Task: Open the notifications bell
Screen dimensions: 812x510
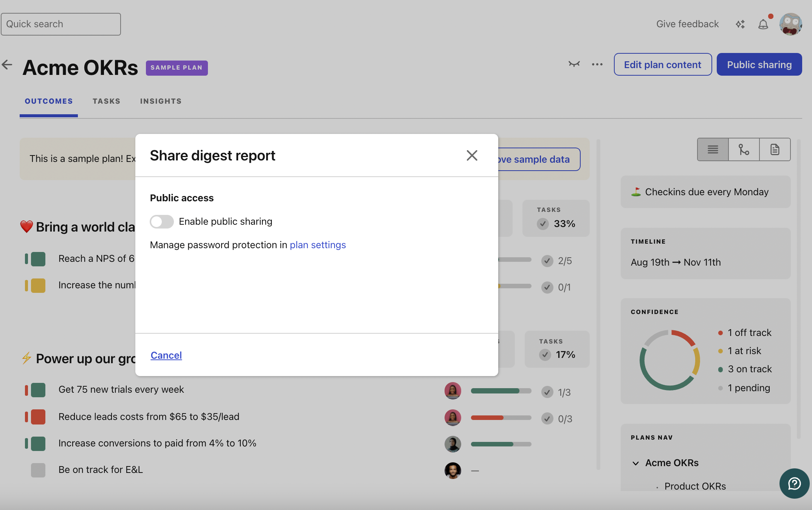Action: point(763,24)
